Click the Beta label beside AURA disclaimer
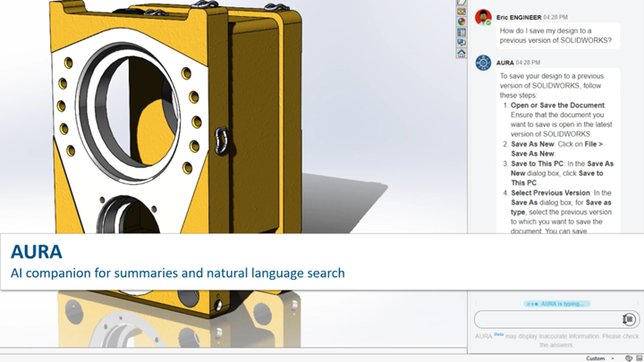Viewport: 644px width, 362px height. [x=498, y=334]
